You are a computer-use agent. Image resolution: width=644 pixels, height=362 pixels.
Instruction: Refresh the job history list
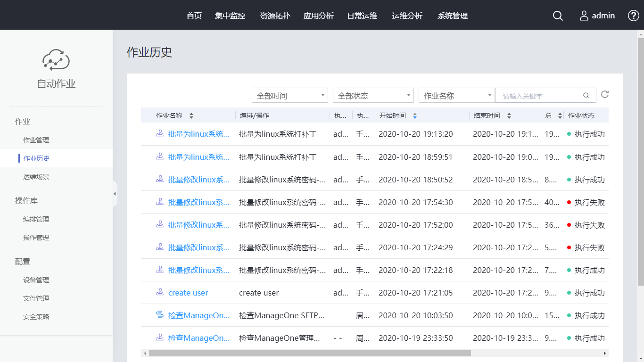(x=605, y=94)
